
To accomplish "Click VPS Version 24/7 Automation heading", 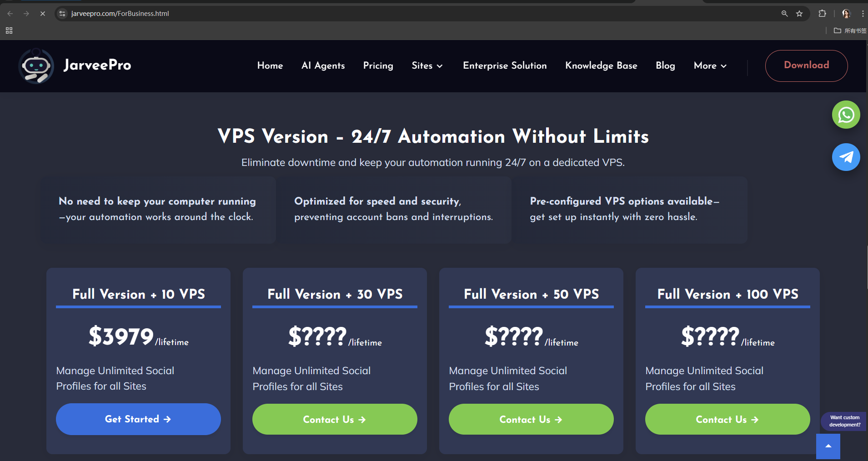I will click(433, 136).
